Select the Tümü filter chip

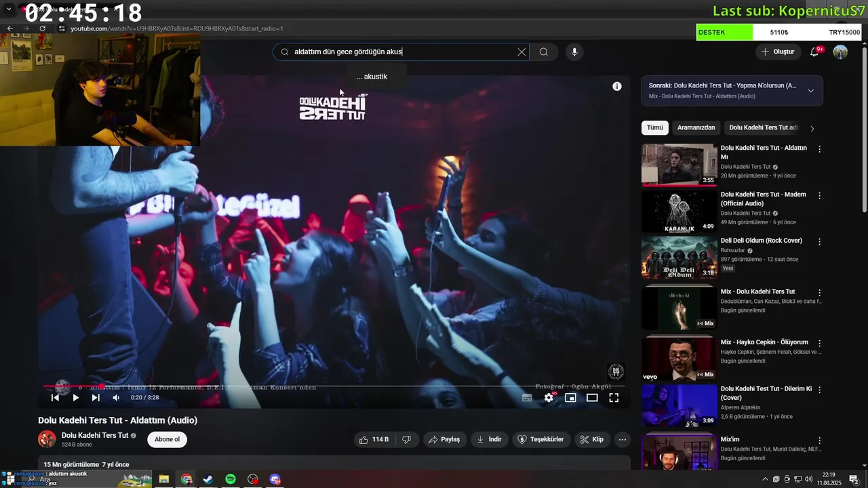[655, 127]
